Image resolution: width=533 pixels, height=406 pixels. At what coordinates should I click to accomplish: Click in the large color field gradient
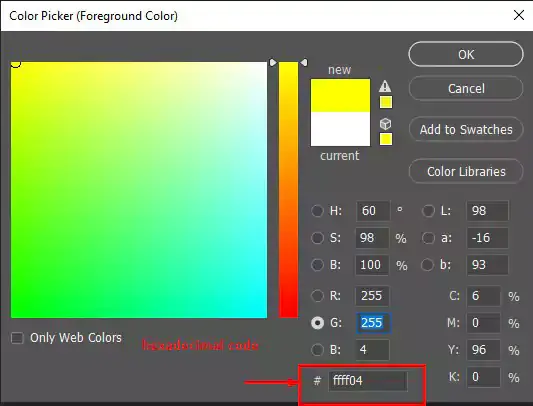coord(139,190)
